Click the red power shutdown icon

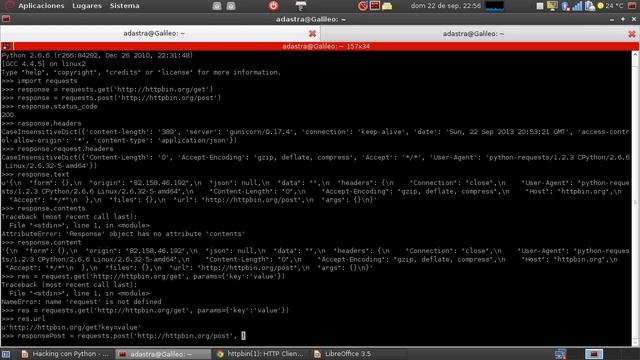(273, 6)
